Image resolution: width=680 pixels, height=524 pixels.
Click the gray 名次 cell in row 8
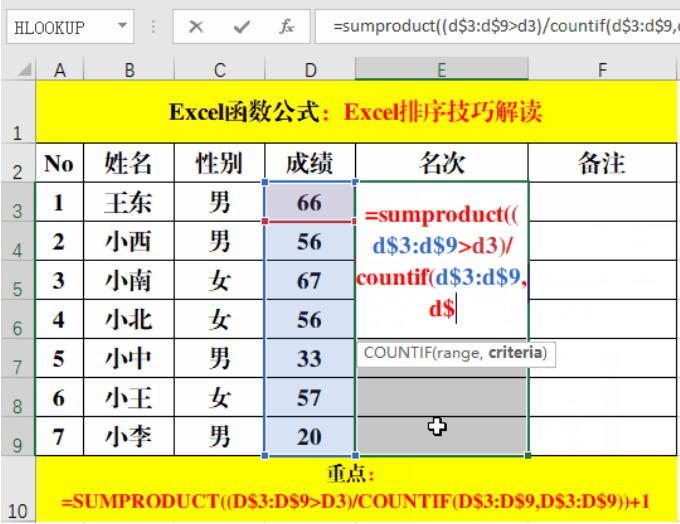(441, 397)
